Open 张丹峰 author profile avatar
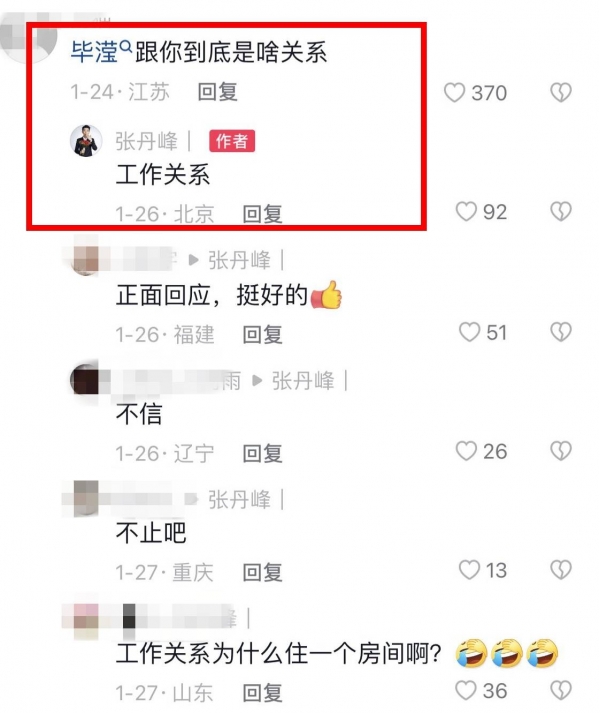Viewport: 600px width, 713px height. [86, 141]
